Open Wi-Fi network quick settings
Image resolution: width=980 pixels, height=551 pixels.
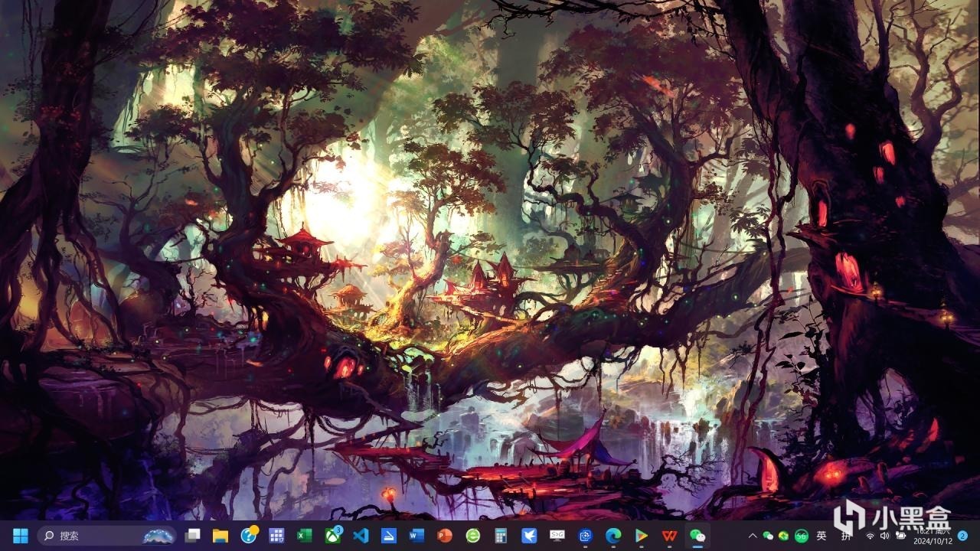click(870, 536)
